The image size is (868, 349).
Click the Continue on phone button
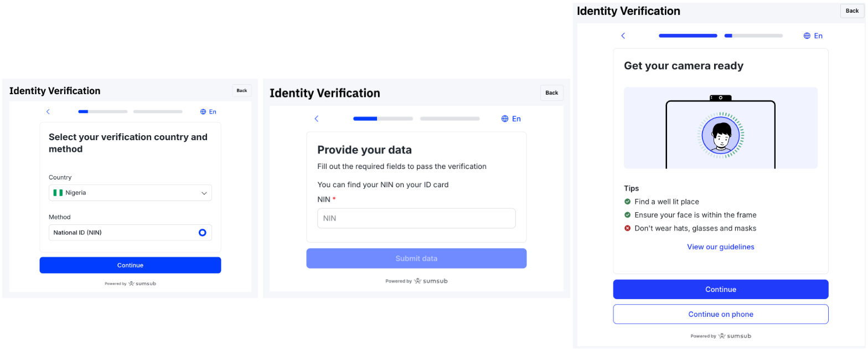tap(720, 314)
